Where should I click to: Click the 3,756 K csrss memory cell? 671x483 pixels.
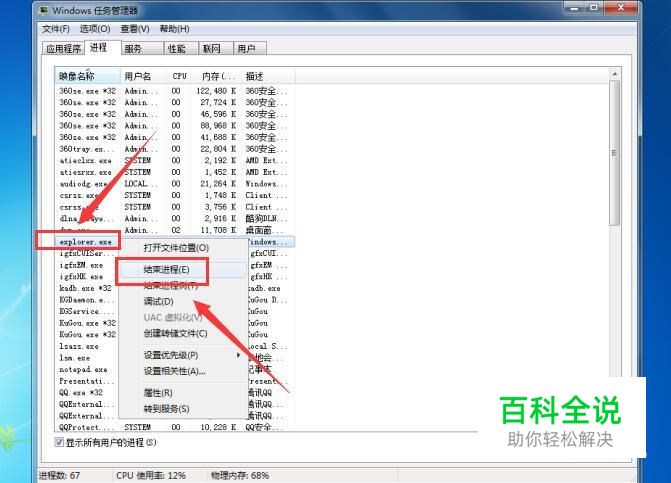coord(220,207)
